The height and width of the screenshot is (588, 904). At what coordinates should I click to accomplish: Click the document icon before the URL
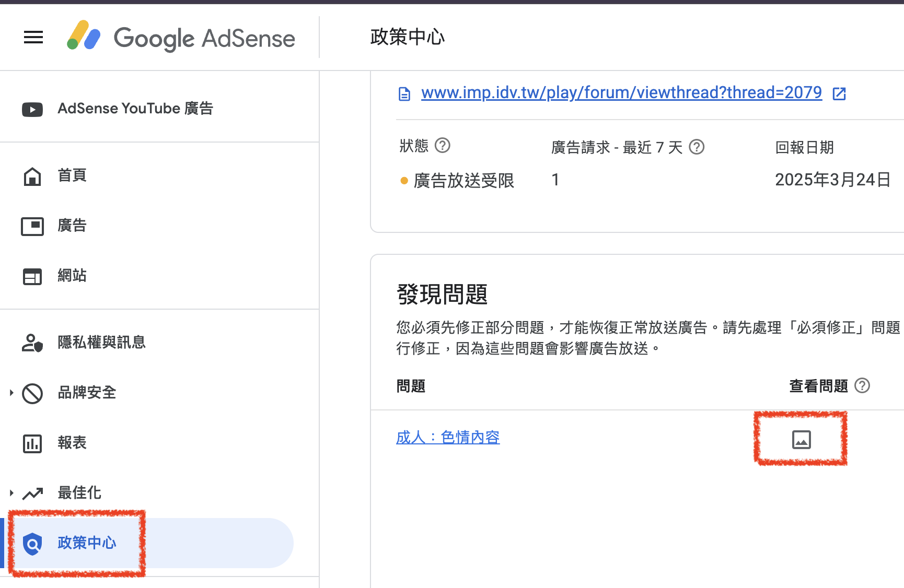[404, 94]
